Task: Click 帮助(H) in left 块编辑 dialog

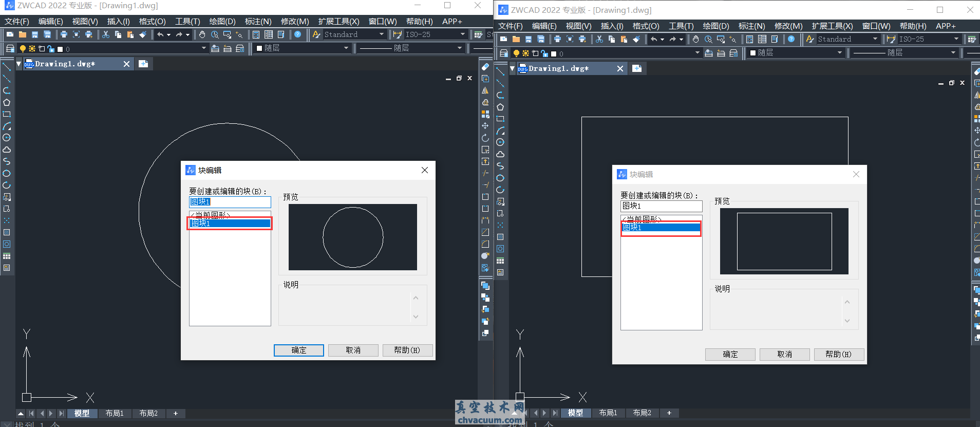Action: tap(407, 350)
